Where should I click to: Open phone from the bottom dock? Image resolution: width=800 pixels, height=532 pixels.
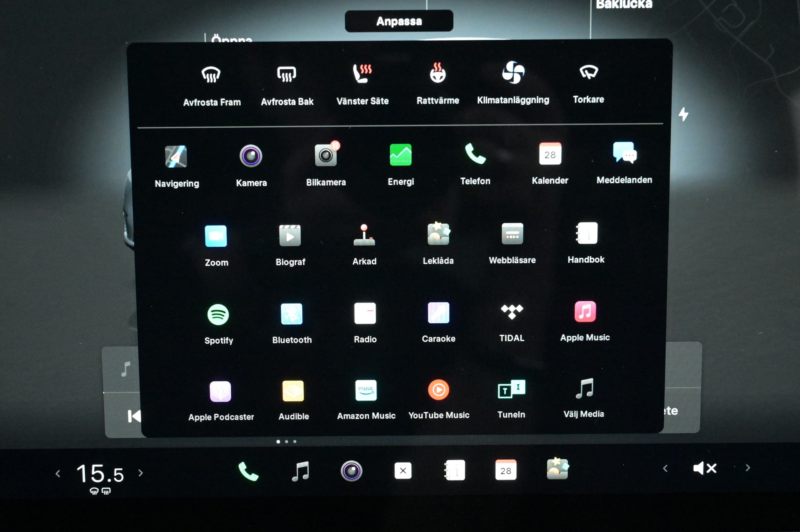pos(248,471)
